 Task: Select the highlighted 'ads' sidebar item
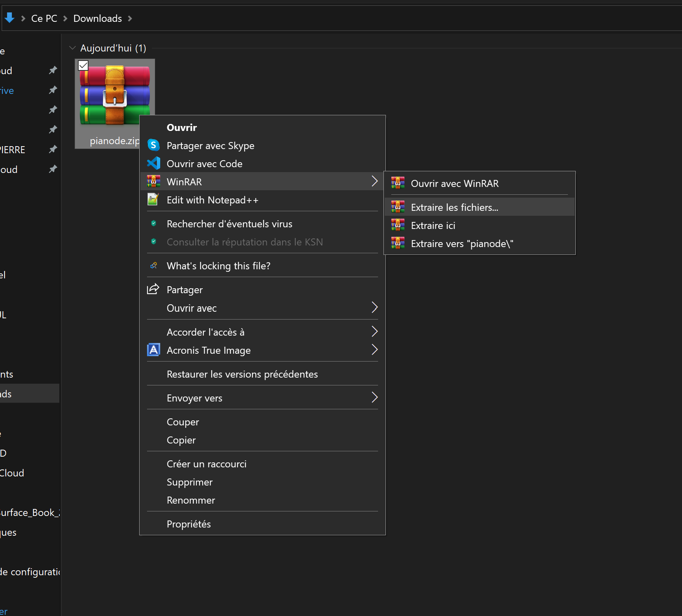(30, 394)
